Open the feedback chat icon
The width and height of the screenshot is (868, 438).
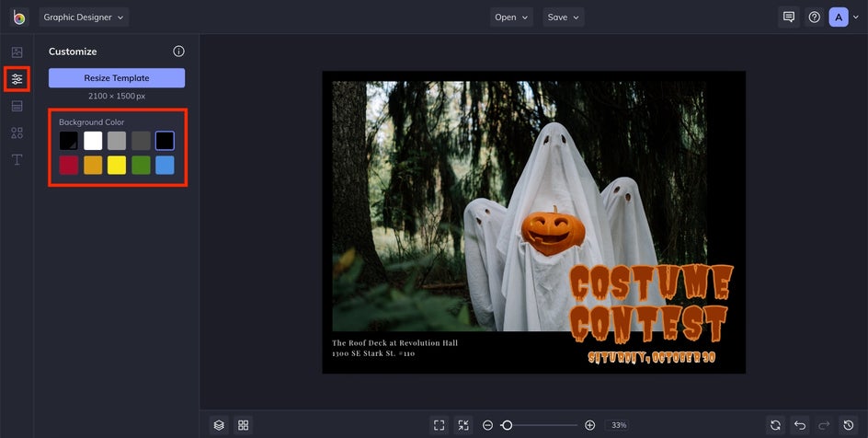788,17
